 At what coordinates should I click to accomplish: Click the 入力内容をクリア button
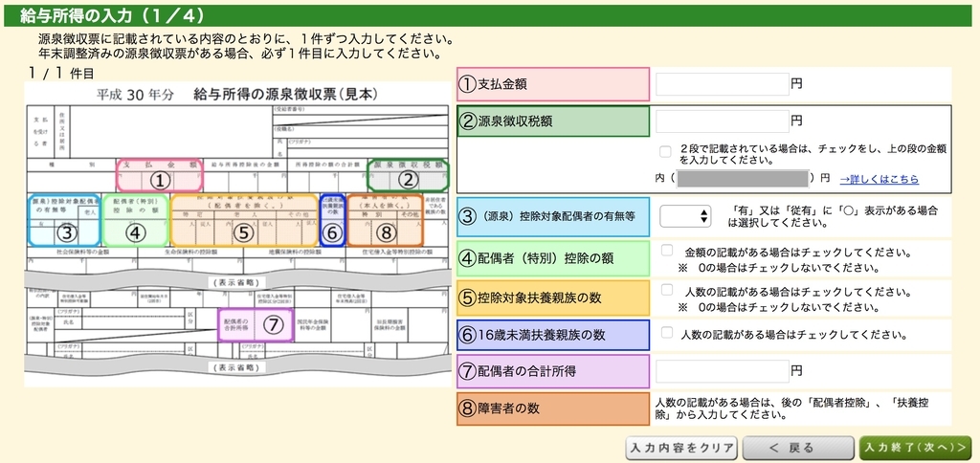[681, 448]
